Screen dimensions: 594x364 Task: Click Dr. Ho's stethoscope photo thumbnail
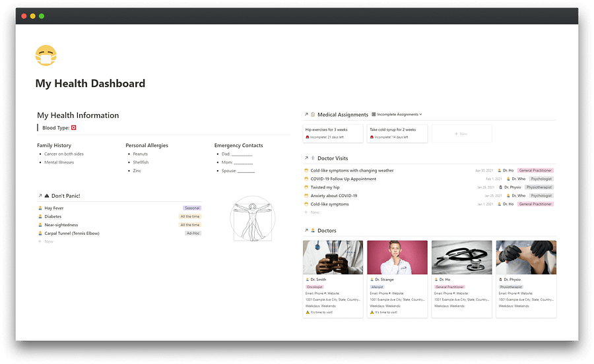[x=462, y=257]
